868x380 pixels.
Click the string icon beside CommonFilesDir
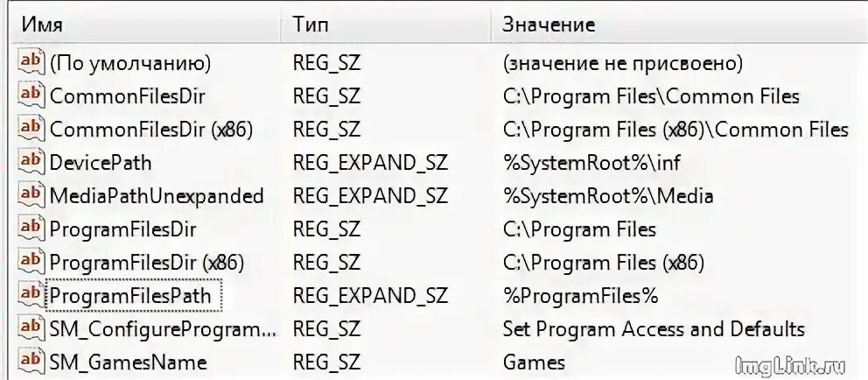pyautogui.click(x=31, y=95)
